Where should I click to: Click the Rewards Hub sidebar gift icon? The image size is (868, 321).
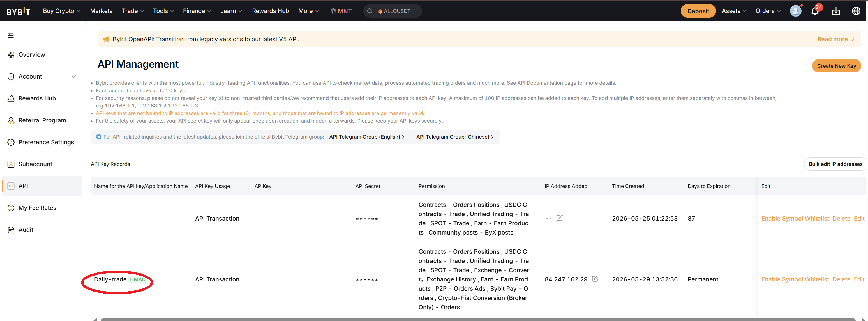tap(11, 98)
